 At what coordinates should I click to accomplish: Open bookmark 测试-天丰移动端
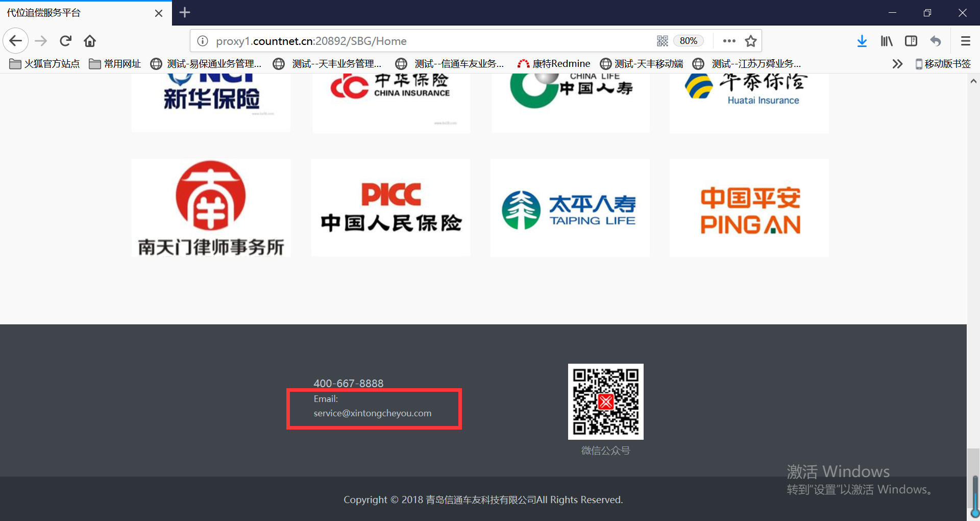(x=642, y=64)
